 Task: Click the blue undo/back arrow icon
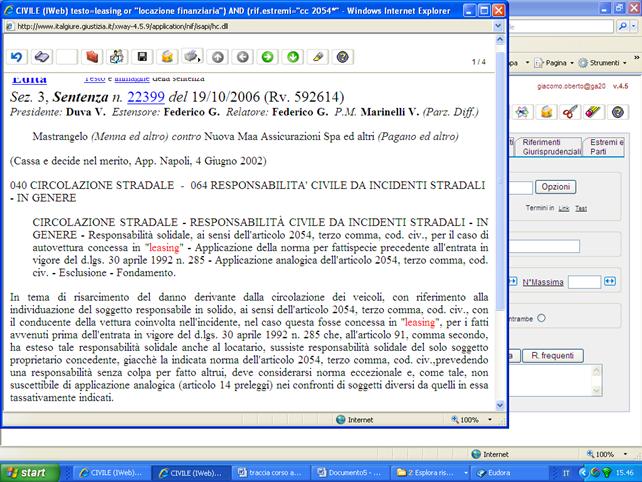pyautogui.click(x=17, y=57)
